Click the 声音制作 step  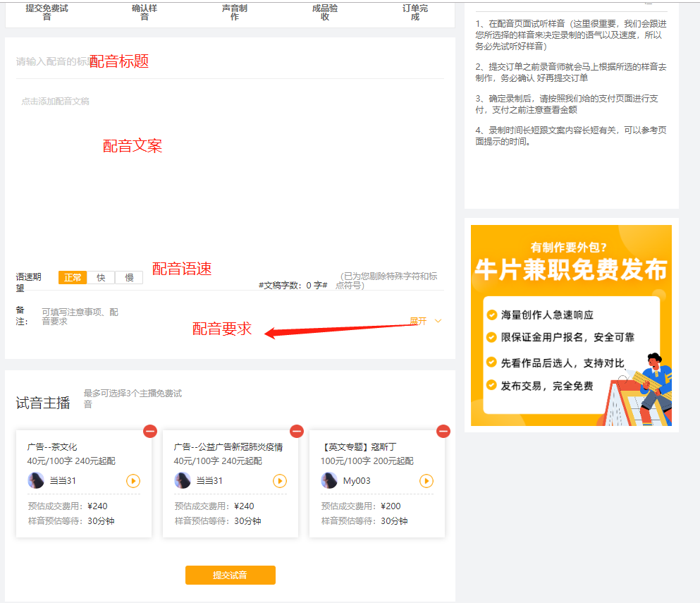tap(234, 10)
